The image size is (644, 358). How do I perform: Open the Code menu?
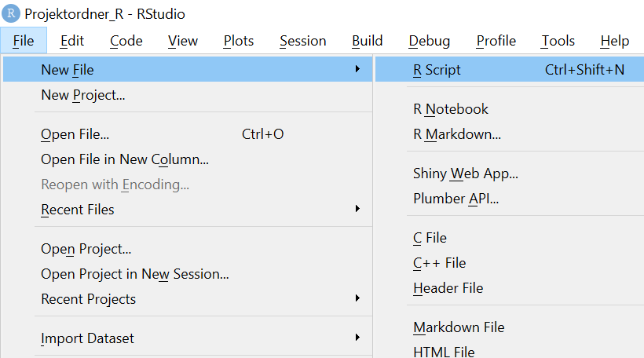[126, 41]
